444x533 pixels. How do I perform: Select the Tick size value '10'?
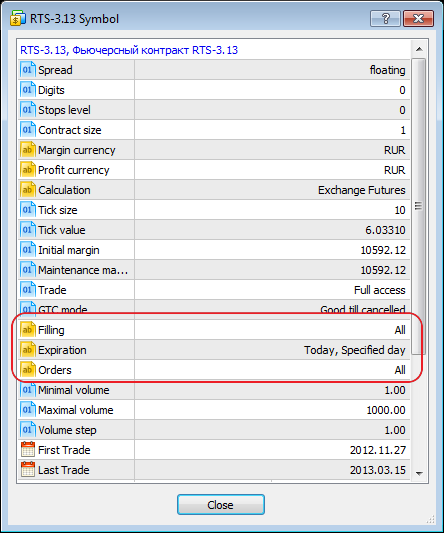[400, 210]
